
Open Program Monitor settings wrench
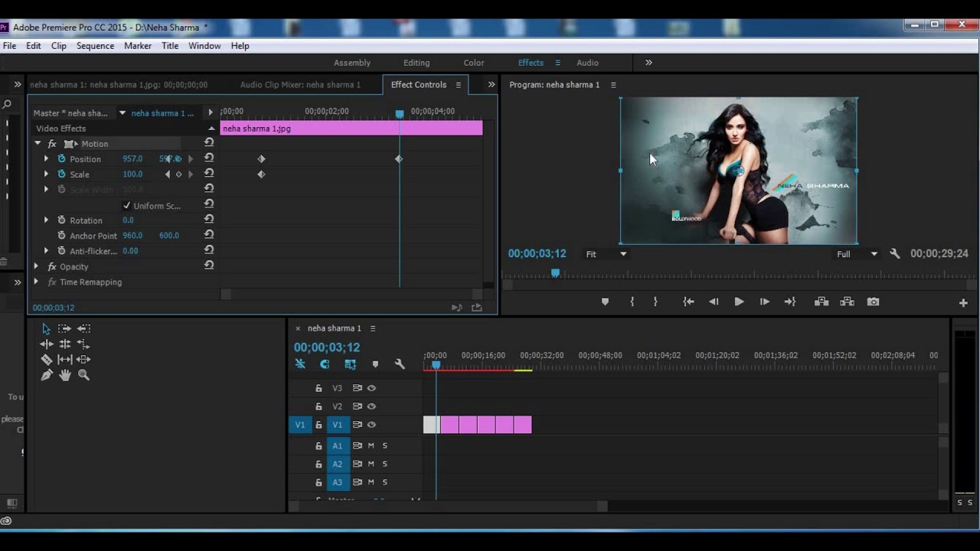click(x=894, y=254)
